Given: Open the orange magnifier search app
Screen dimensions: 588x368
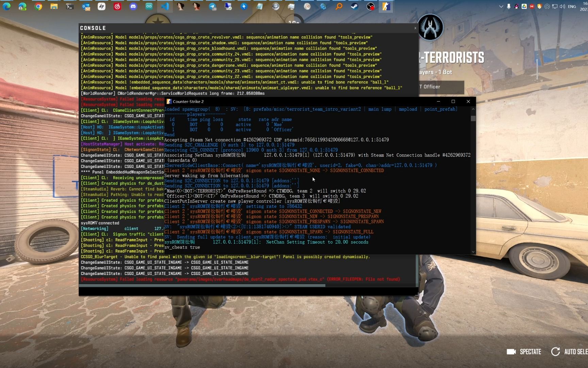Looking at the screenshot, I should click(339, 6).
